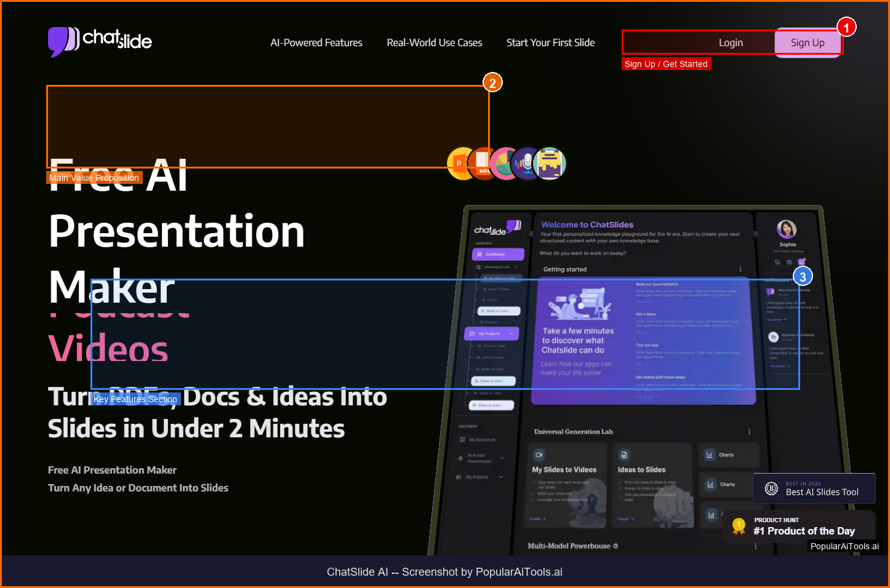Open AI-Powered Features nav item
Screen dimensions: 890x588
click(x=316, y=42)
